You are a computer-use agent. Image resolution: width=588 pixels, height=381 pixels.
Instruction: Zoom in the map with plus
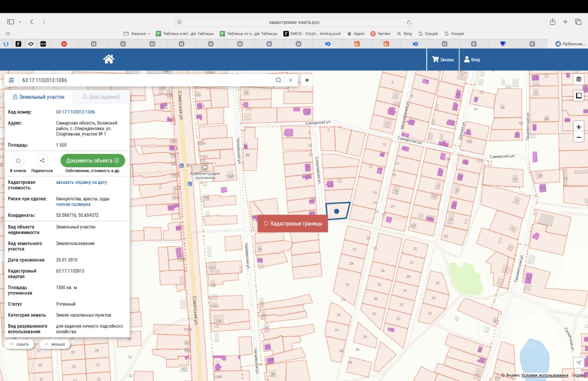point(579,127)
